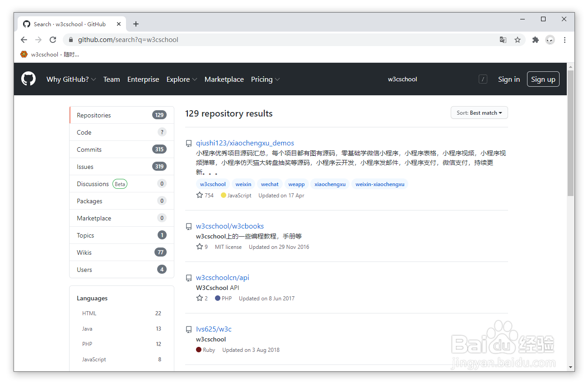This screenshot has width=588, height=383.
Task: Click the wechat topic tag
Action: [270, 184]
